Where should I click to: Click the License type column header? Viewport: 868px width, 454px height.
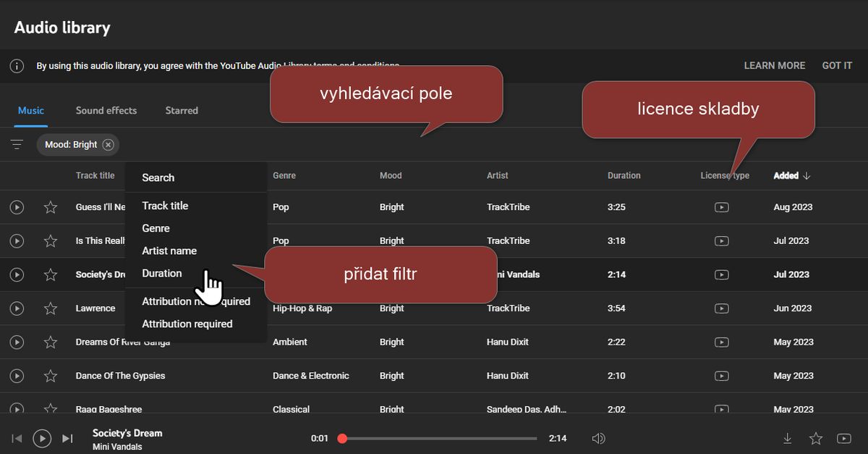point(725,175)
